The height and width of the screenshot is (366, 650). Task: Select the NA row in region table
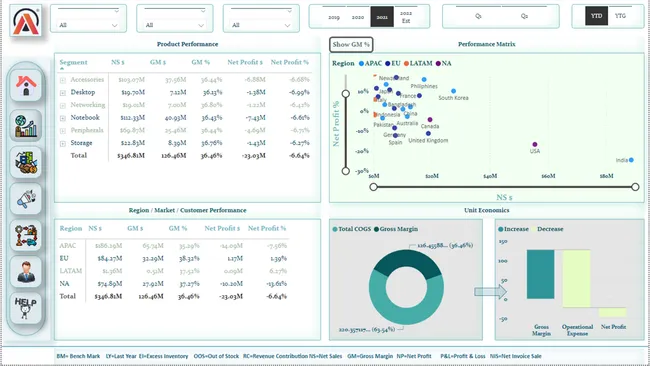[x=173, y=284]
